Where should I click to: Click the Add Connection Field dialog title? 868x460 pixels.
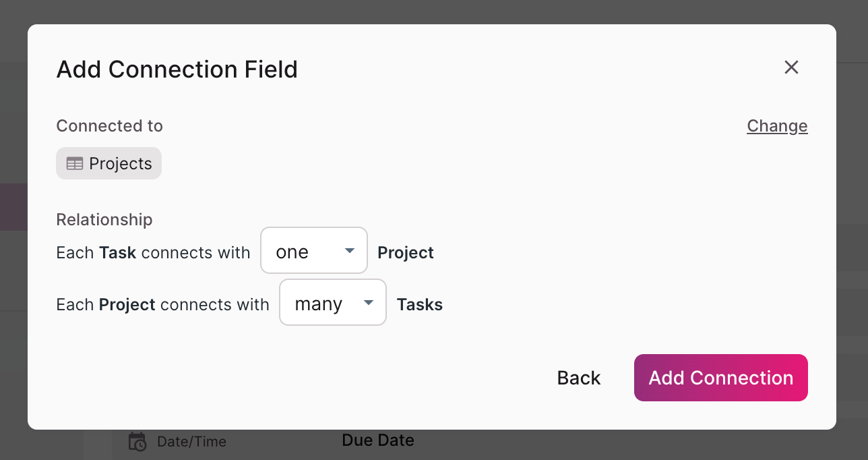point(177,69)
